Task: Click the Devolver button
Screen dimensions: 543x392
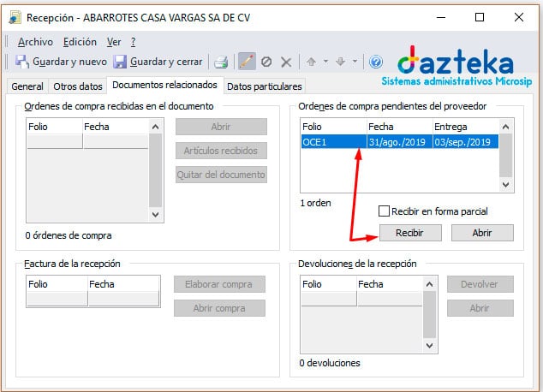Action: click(480, 284)
